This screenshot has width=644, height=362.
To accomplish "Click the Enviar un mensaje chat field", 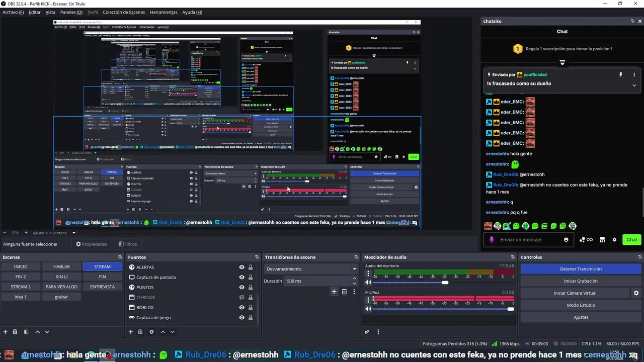I will (528, 240).
